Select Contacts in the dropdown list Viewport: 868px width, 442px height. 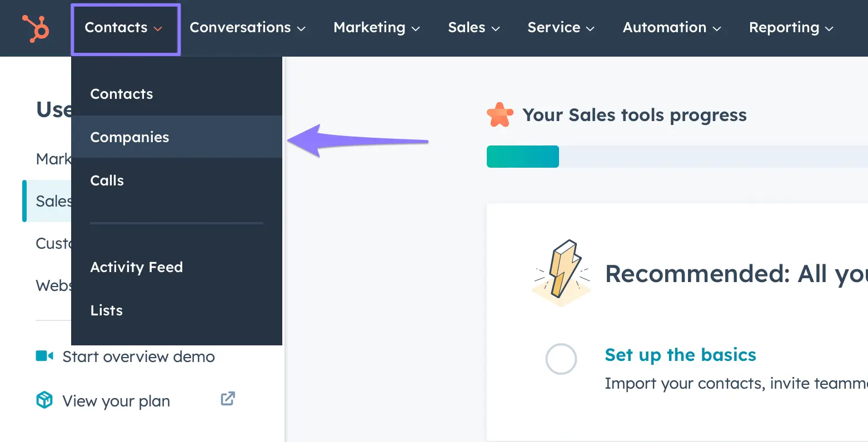[x=177, y=94]
